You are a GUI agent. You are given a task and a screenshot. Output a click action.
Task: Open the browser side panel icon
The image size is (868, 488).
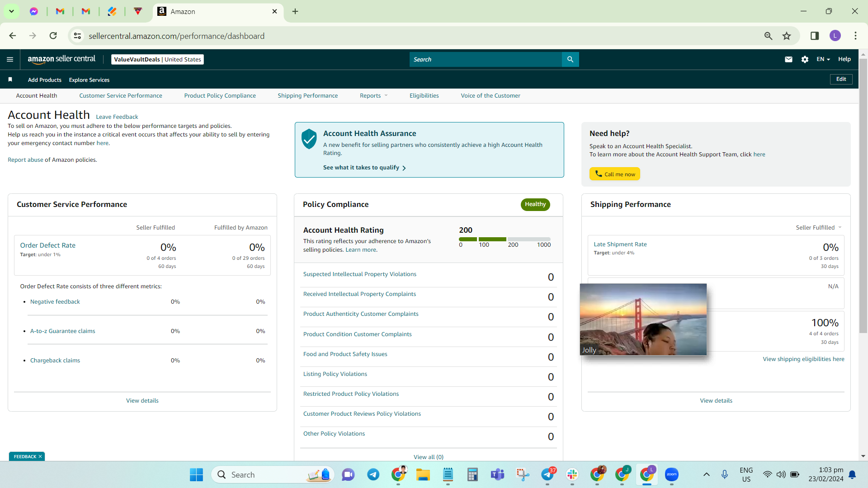815,36
